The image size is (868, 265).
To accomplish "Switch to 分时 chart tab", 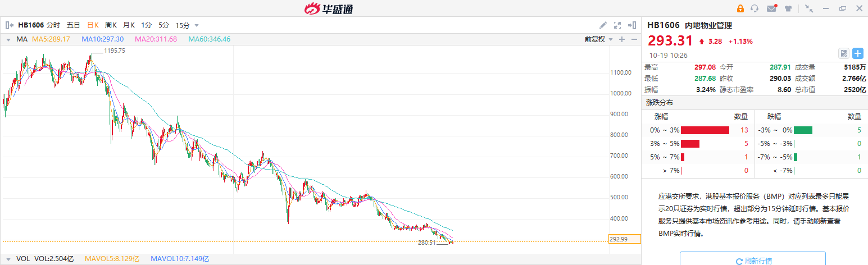I will click(53, 25).
